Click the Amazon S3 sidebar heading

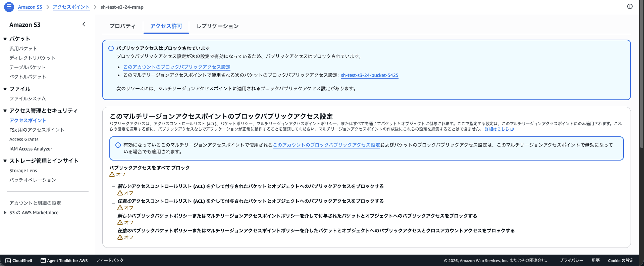(25, 25)
